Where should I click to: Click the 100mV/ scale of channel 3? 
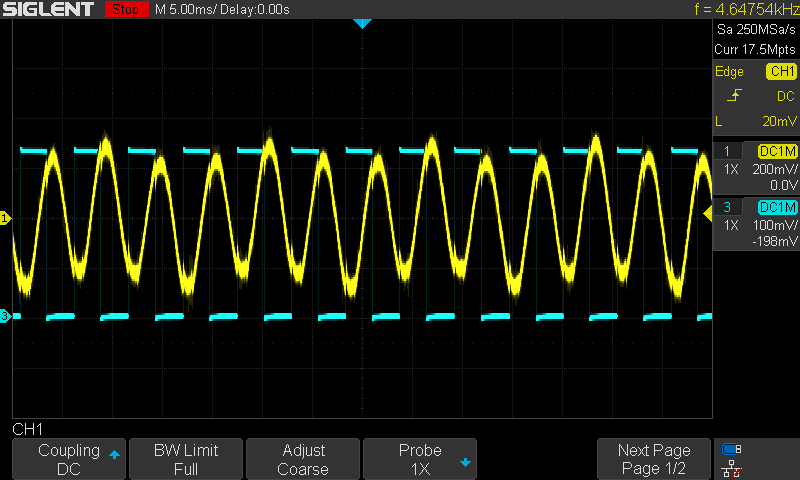[775, 225]
